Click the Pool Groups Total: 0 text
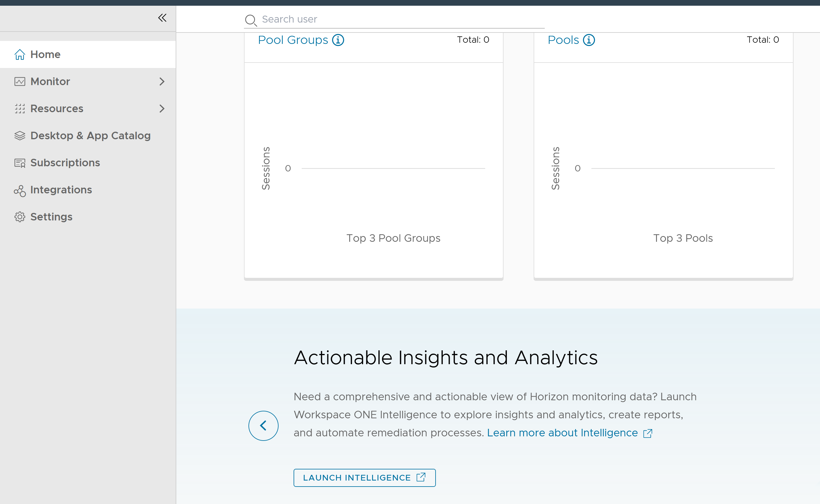 click(473, 40)
